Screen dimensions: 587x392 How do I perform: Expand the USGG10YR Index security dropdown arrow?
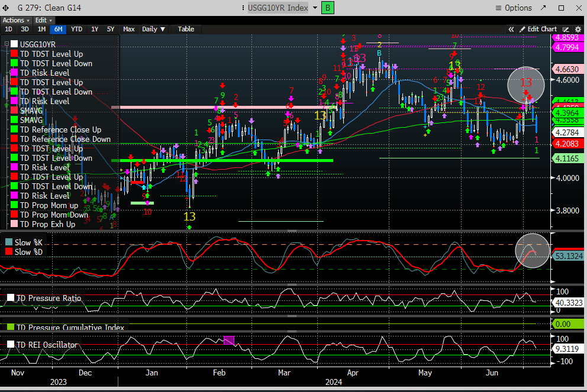coord(315,8)
